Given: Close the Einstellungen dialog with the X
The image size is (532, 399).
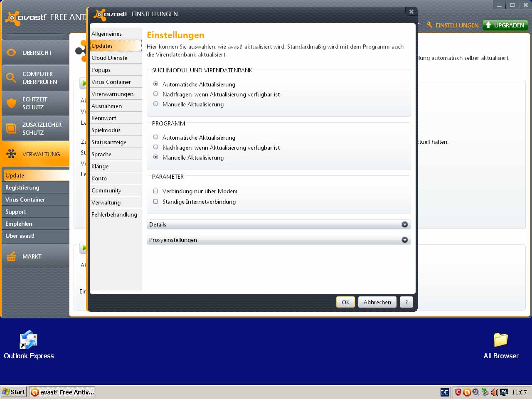Looking at the screenshot, I should coord(411,12).
